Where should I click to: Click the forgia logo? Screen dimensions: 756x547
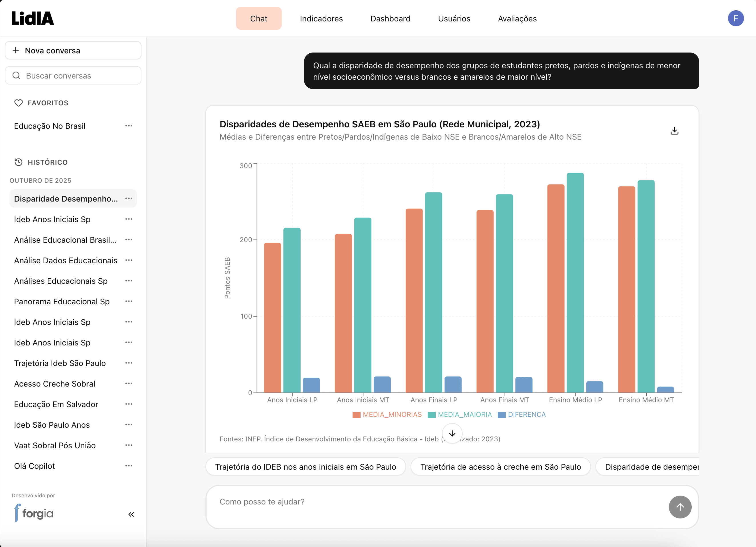click(x=33, y=513)
